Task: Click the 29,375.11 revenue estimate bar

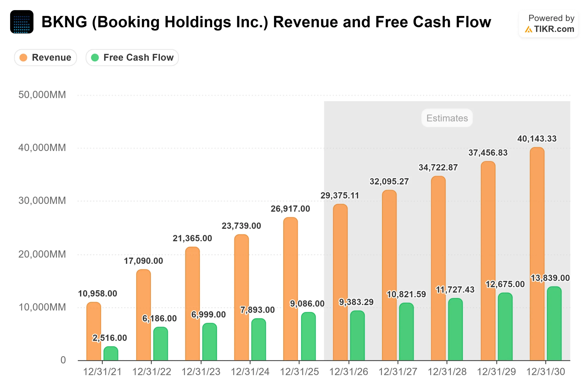Action: click(x=340, y=282)
